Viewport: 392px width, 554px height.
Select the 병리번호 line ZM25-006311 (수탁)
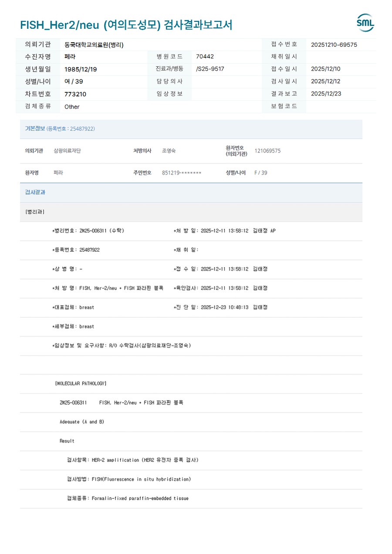(x=88, y=231)
